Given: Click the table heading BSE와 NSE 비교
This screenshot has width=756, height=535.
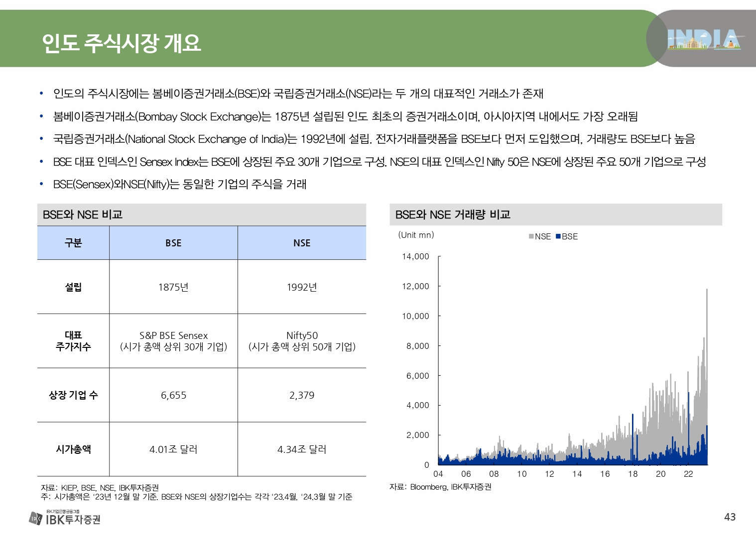Looking at the screenshot, I should click(x=83, y=214).
